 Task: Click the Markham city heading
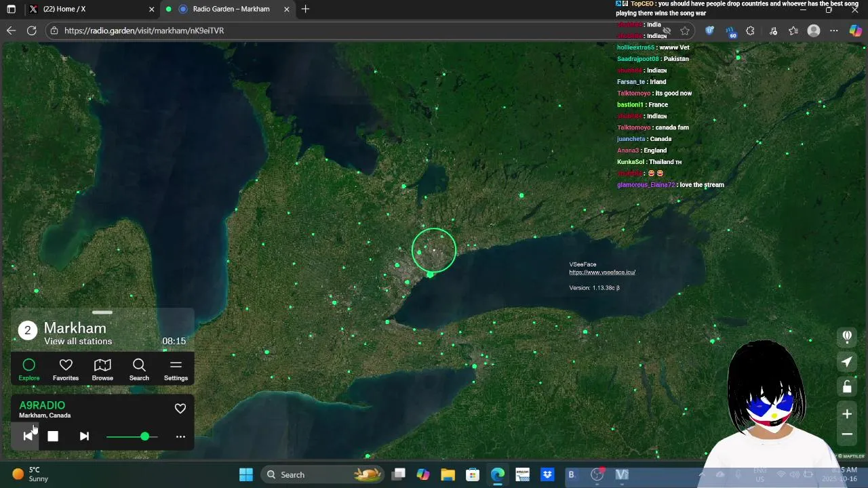click(x=75, y=328)
